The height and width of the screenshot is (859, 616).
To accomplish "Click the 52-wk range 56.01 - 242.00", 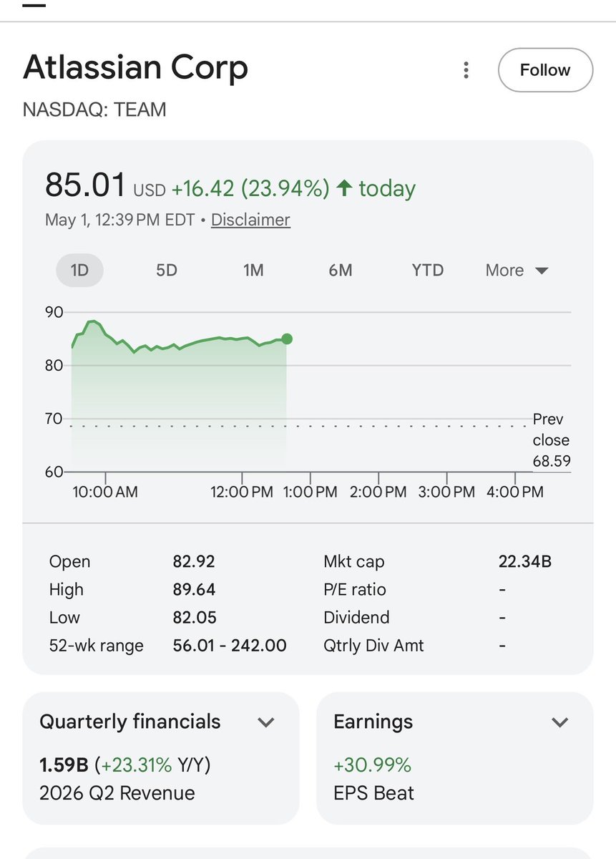I will [230, 646].
